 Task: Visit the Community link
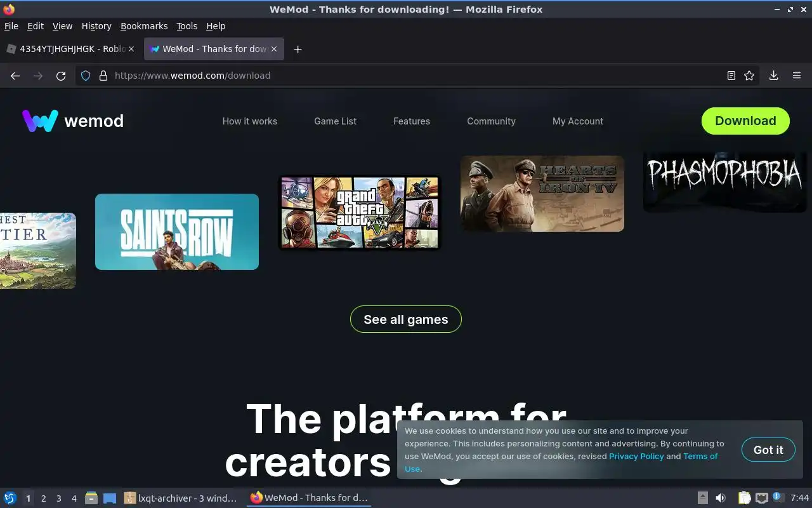coord(491,121)
